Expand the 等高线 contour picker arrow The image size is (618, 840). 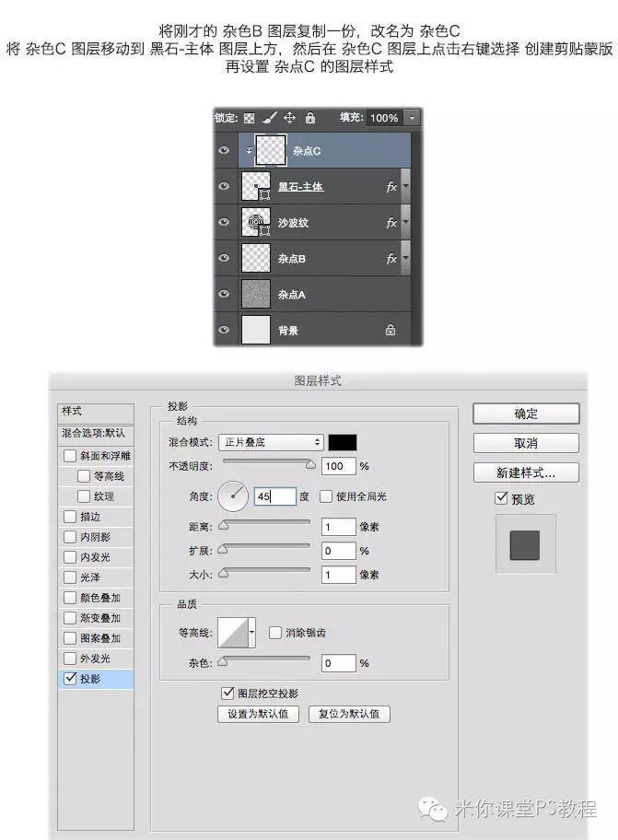[251, 634]
